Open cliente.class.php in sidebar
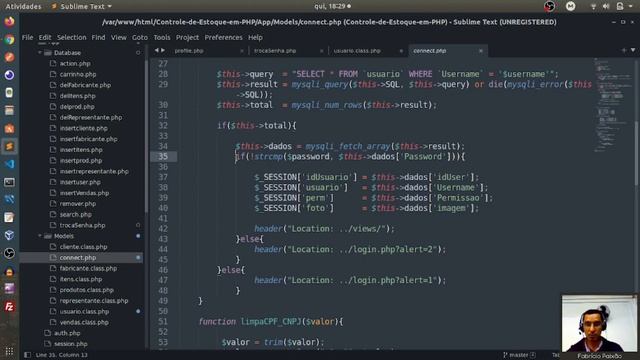 [84, 247]
